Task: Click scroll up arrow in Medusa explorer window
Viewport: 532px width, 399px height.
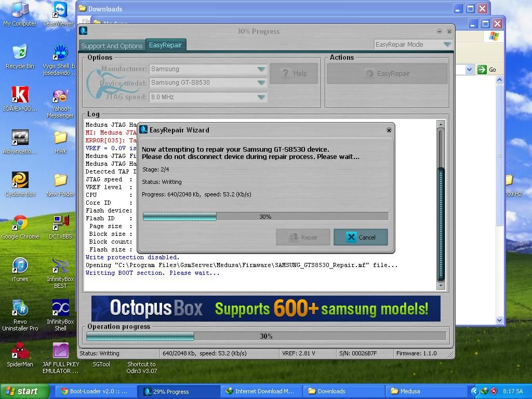Action: pos(499,80)
